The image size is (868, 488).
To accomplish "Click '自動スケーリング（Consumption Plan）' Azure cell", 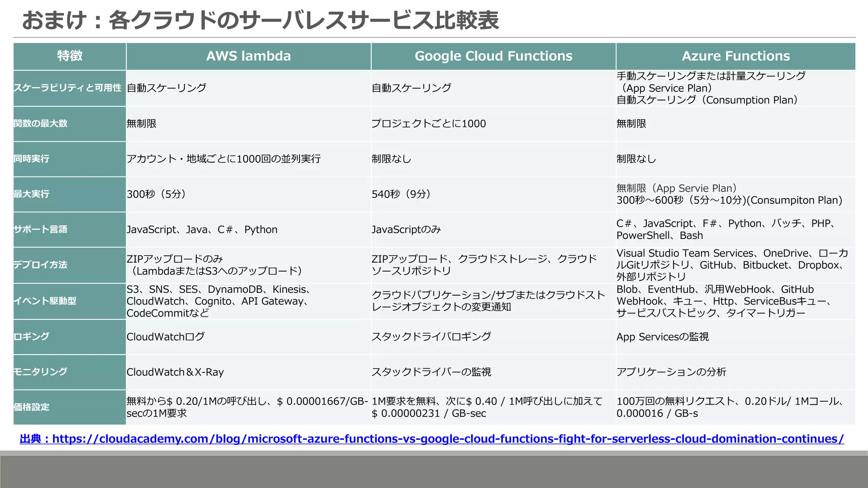I will (736, 88).
